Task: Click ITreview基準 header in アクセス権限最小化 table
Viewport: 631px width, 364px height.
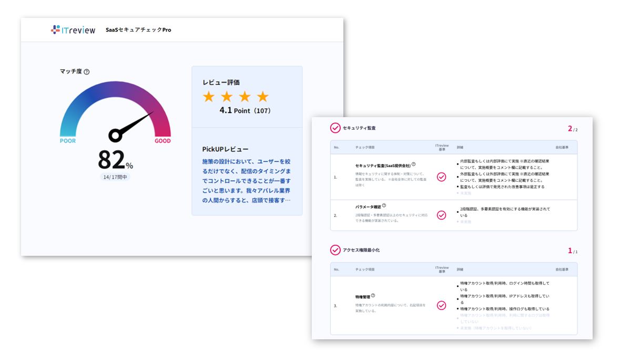Action: point(442,269)
